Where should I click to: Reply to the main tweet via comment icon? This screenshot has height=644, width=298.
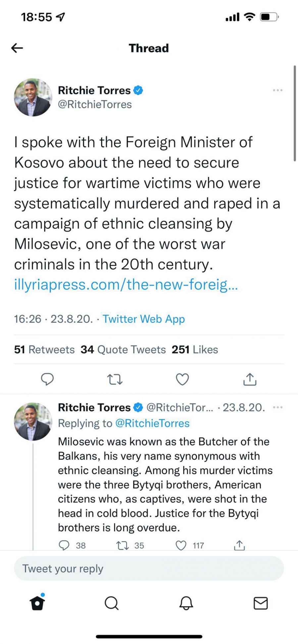pyautogui.click(x=47, y=379)
